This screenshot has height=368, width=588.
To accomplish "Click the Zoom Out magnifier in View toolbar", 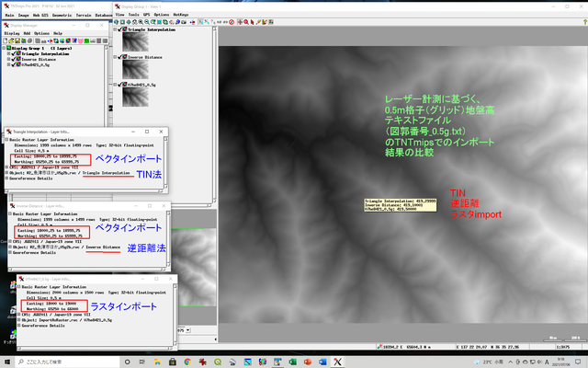I will click(147, 22).
